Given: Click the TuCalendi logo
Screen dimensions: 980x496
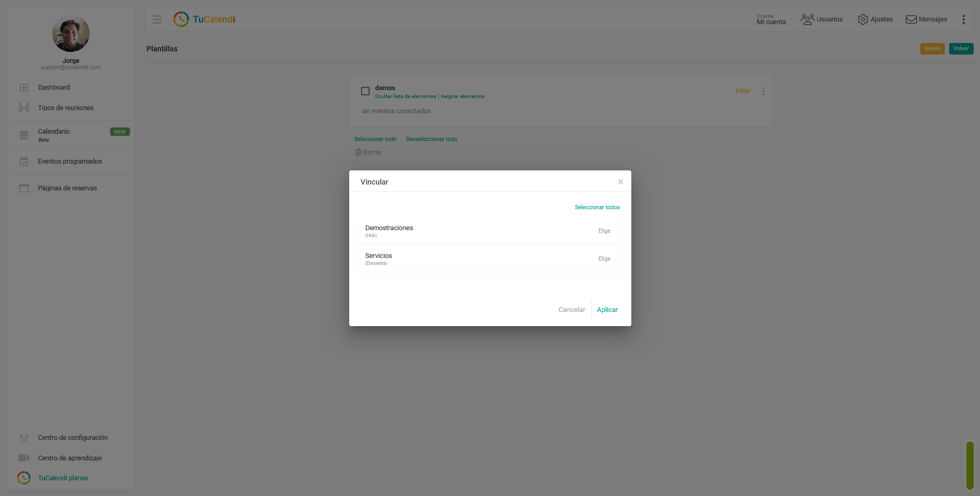Looking at the screenshot, I should 204,19.
